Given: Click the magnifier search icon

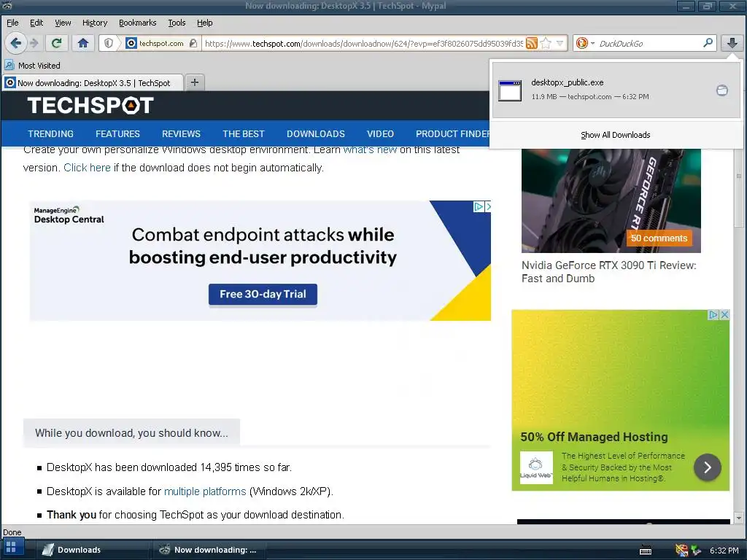Looking at the screenshot, I should tap(708, 43).
